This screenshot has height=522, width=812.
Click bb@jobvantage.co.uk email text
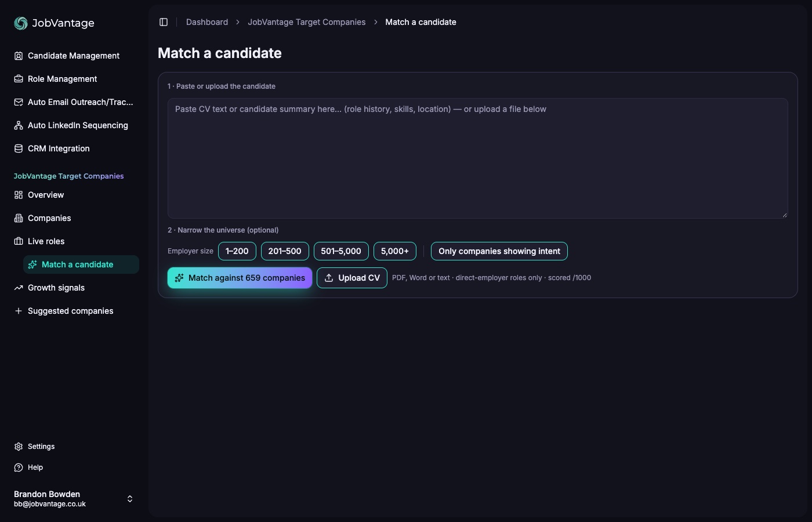tap(50, 504)
